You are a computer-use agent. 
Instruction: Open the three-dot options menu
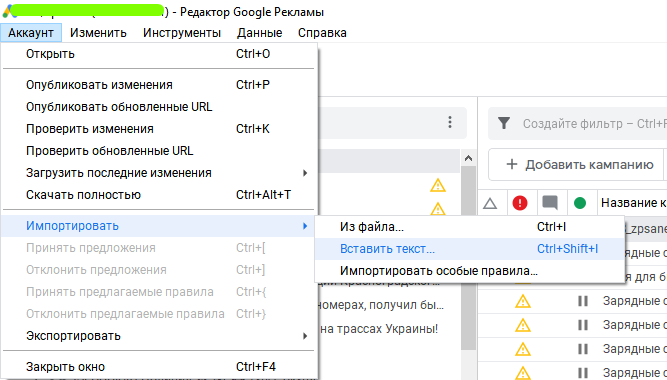[450, 123]
